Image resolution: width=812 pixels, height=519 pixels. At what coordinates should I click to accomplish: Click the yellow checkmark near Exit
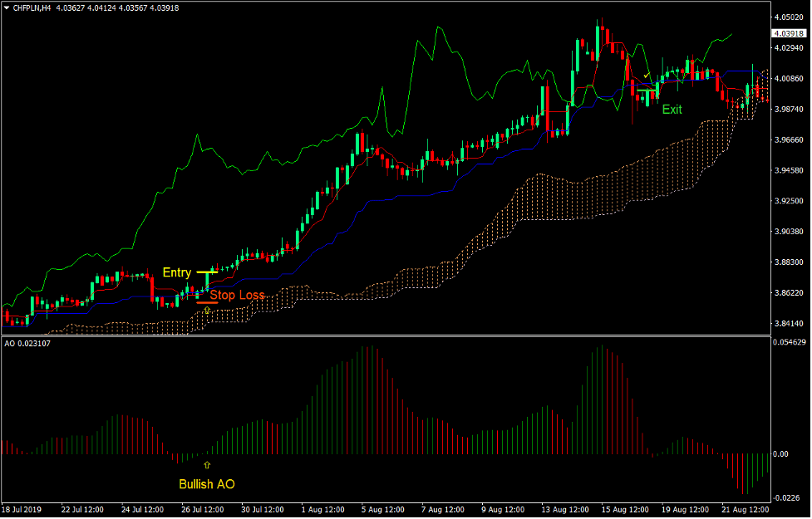pos(647,76)
